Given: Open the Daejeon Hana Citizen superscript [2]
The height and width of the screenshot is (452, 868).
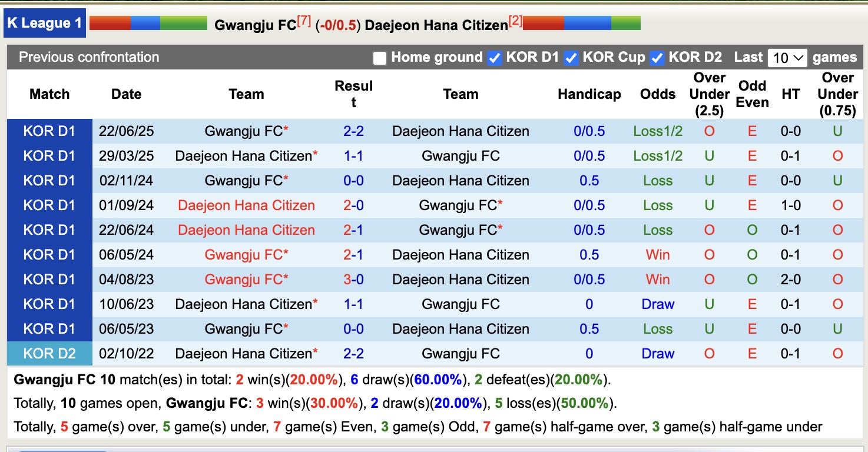Looking at the screenshot, I should (x=513, y=19).
